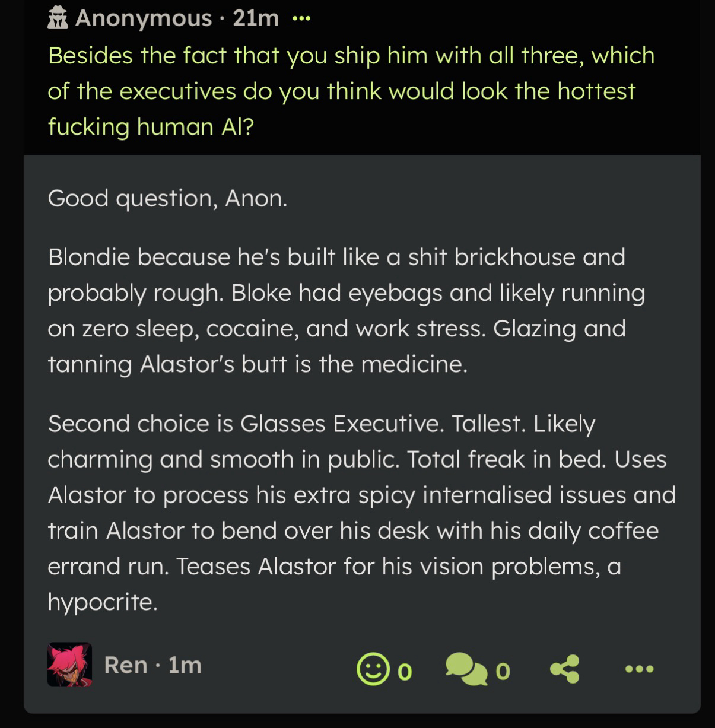
Task: Click the reaction count number
Action: click(404, 671)
